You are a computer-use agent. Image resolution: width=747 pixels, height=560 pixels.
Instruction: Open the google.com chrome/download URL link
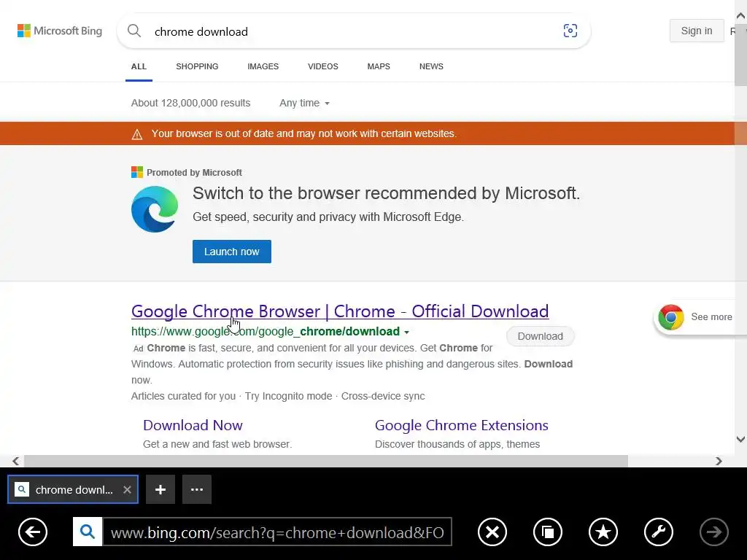click(266, 332)
